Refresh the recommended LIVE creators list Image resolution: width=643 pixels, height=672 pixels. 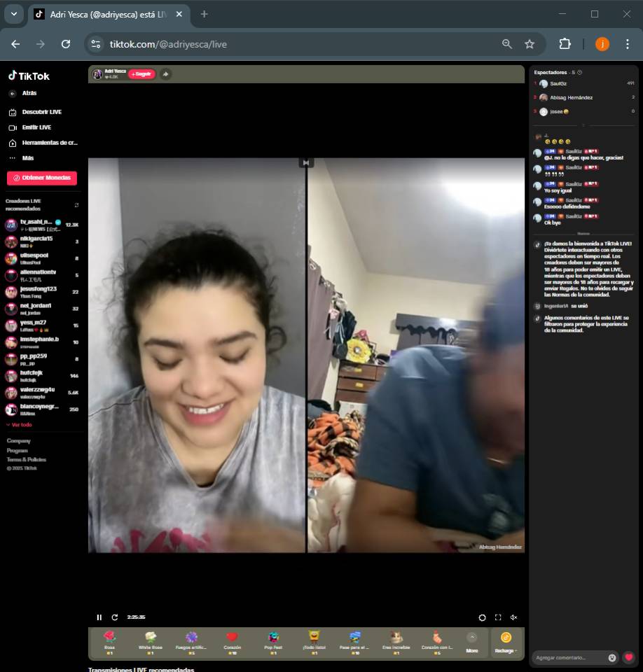tap(76, 205)
